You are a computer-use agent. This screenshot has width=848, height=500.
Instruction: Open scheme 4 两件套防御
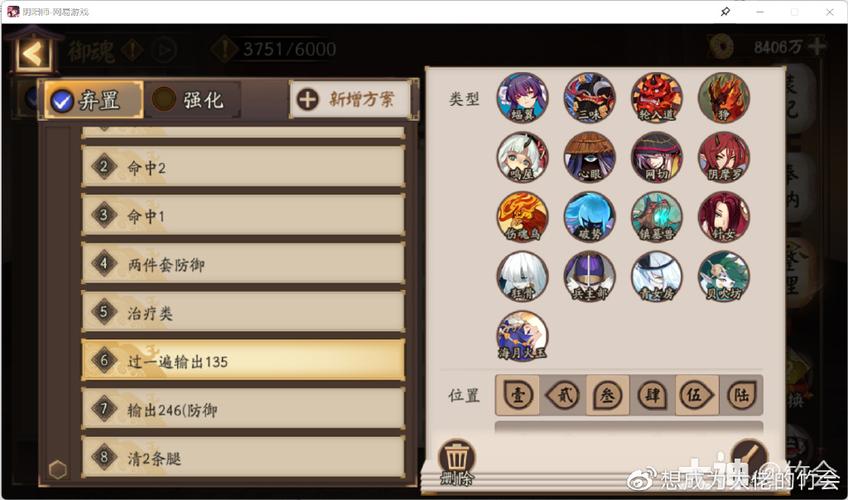243,264
